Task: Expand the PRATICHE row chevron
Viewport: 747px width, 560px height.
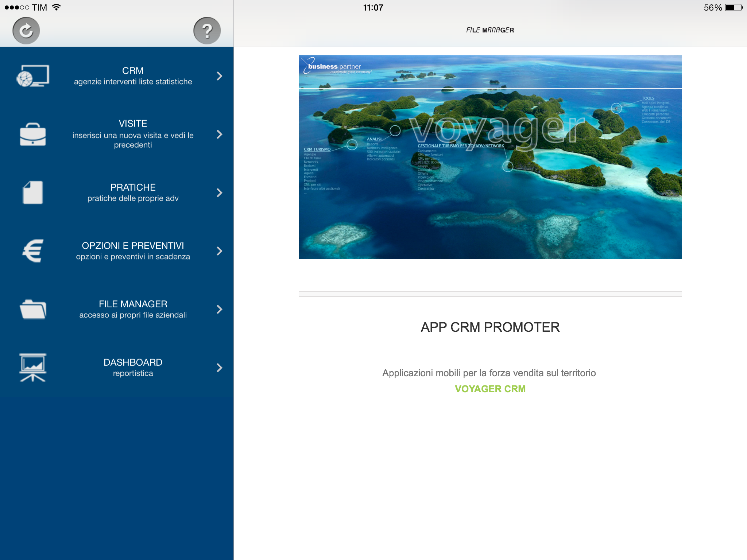Action: pyautogui.click(x=219, y=192)
